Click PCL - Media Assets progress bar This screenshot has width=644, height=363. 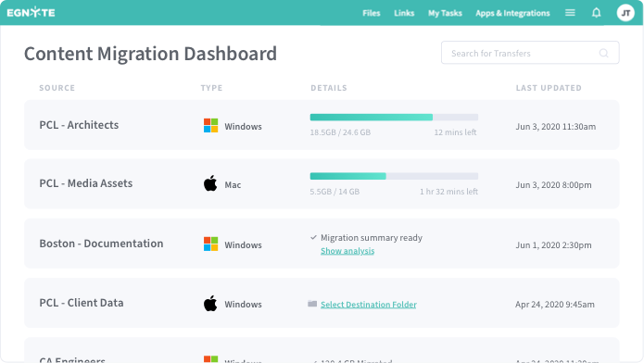394,176
